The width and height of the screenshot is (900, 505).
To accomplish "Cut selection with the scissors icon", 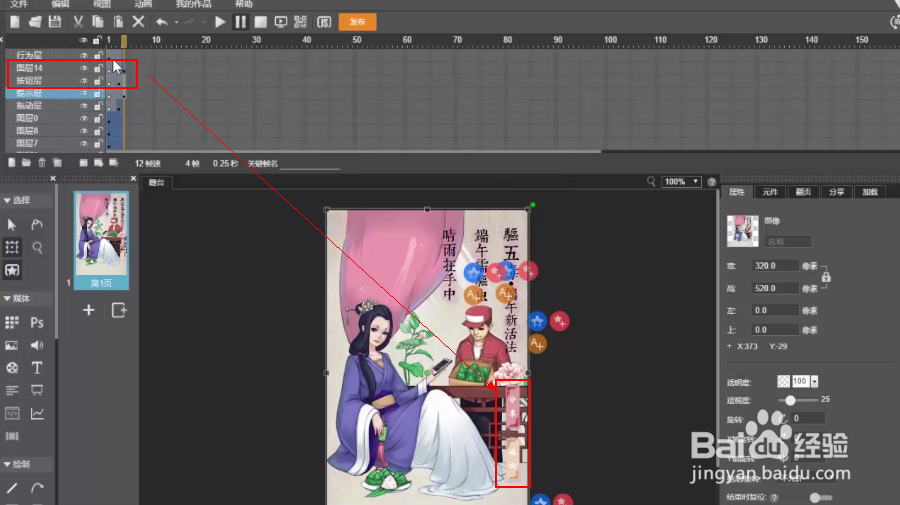I will click(78, 22).
